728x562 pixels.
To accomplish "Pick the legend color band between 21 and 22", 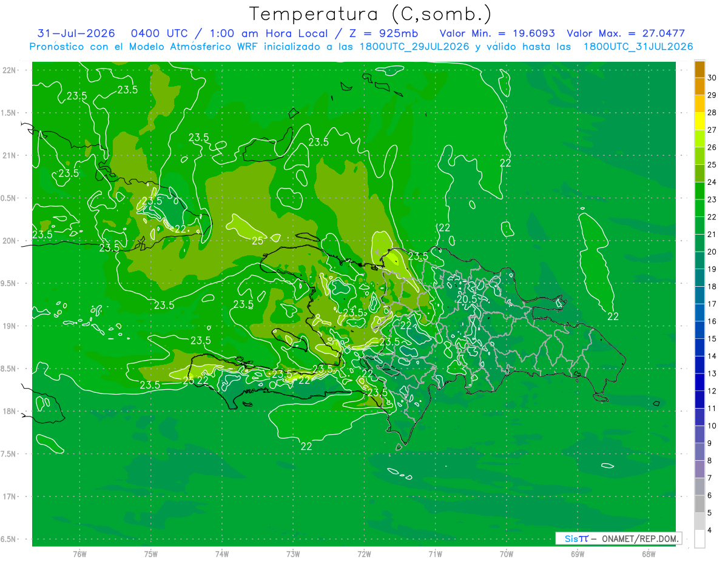I will coord(699,226).
